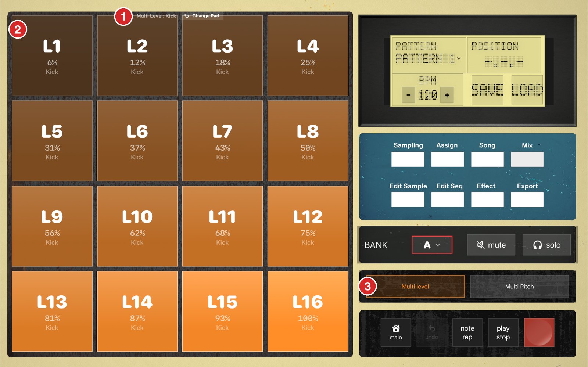Toggle note rep button

[x=467, y=332]
